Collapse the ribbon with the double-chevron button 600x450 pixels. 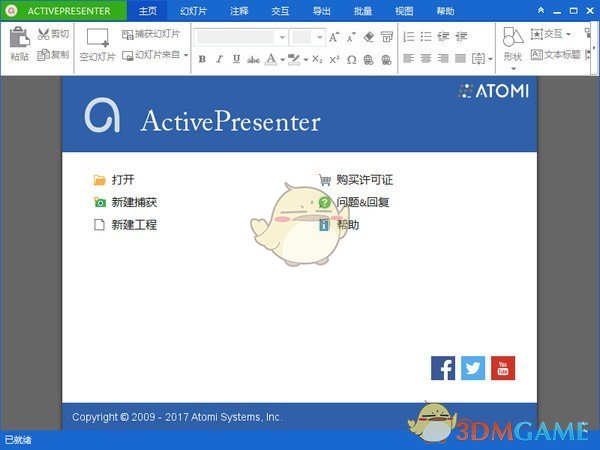coord(541,10)
